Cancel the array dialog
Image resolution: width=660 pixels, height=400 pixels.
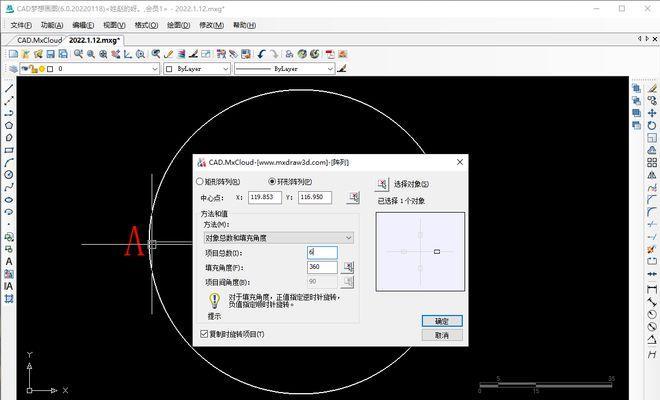pos(442,335)
